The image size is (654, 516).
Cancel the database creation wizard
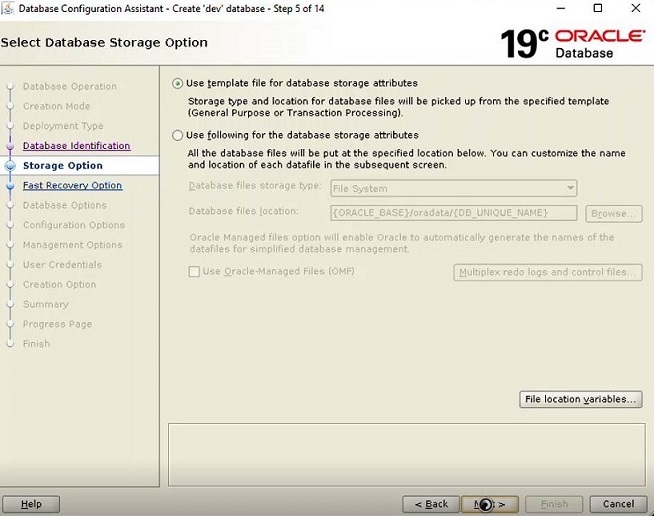point(618,504)
